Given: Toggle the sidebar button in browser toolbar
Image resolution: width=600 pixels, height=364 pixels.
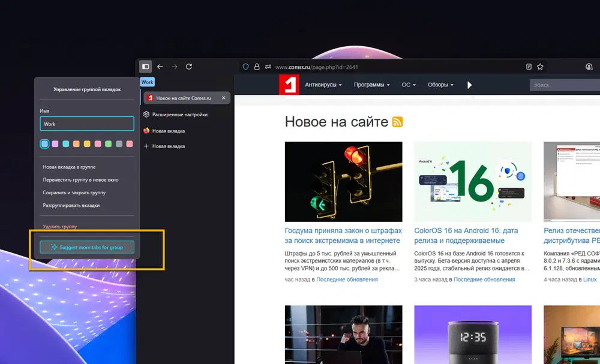Looking at the screenshot, I should click(x=145, y=67).
